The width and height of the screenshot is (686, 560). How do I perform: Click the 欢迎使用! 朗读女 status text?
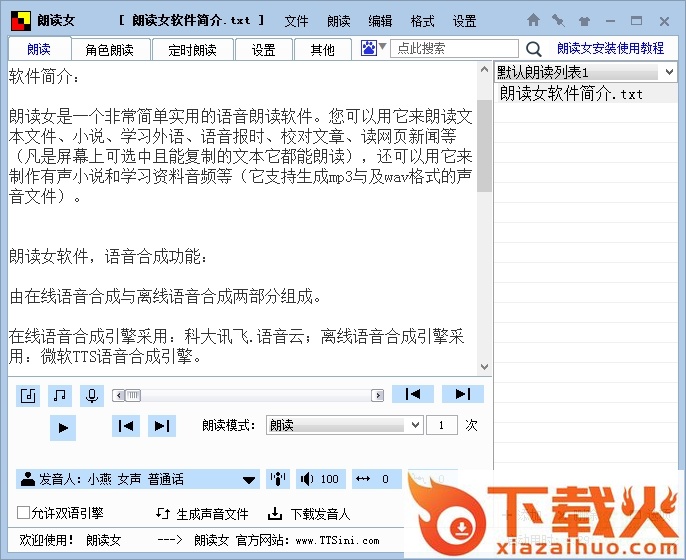(70, 540)
